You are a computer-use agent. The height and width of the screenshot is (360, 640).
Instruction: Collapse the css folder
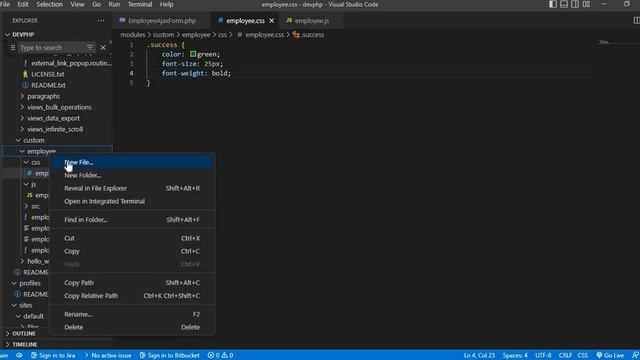36,162
